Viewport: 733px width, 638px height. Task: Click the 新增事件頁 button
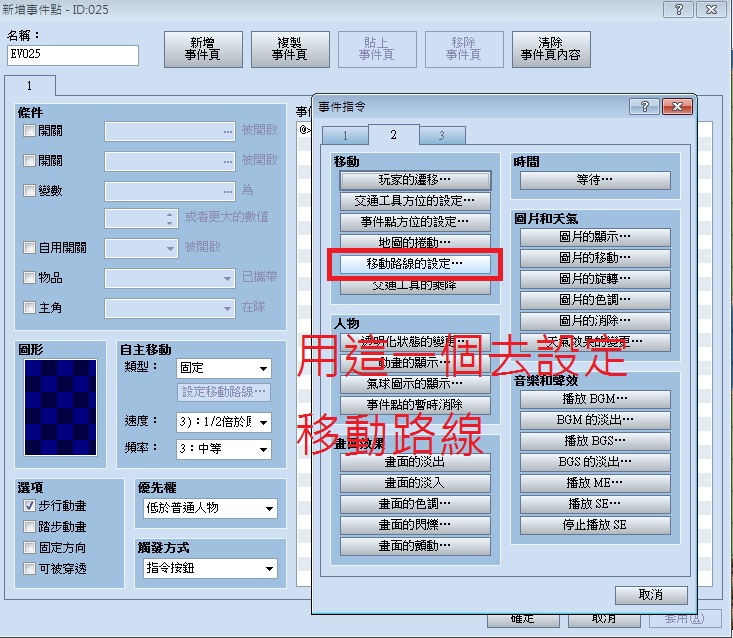pyautogui.click(x=203, y=49)
